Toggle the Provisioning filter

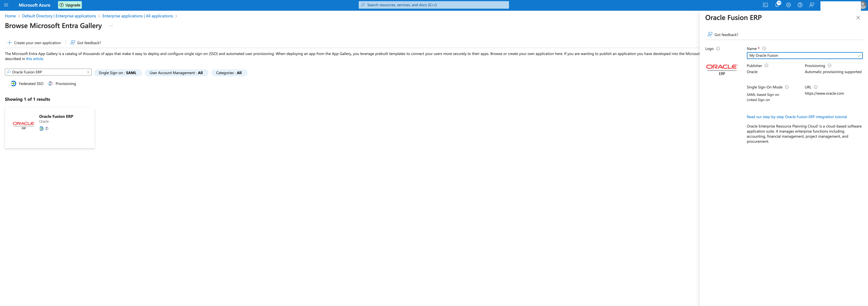click(x=62, y=84)
